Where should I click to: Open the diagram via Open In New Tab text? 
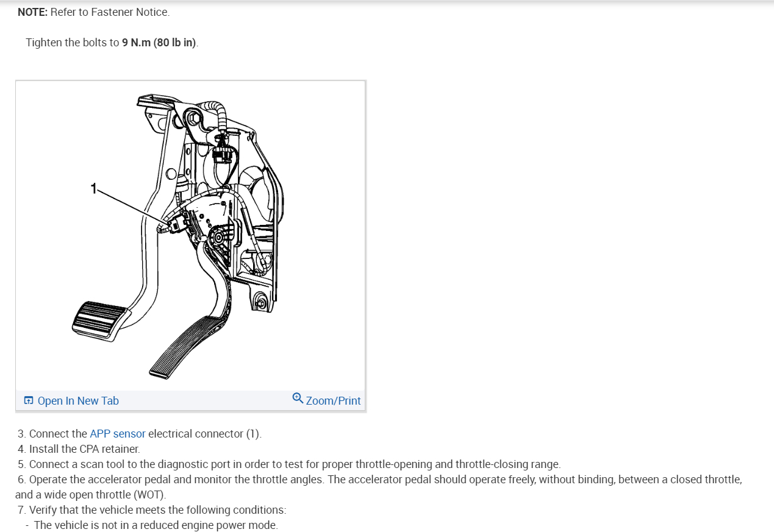78,400
